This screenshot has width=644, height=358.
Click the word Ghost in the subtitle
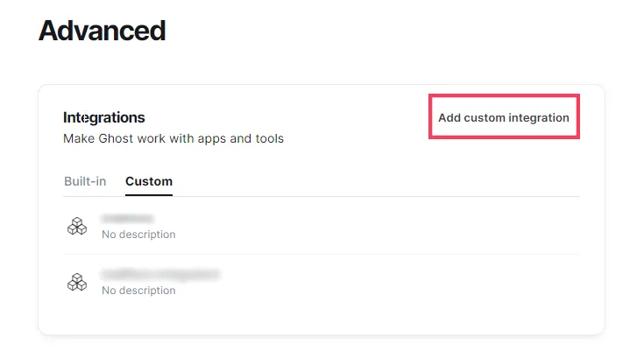(116, 138)
